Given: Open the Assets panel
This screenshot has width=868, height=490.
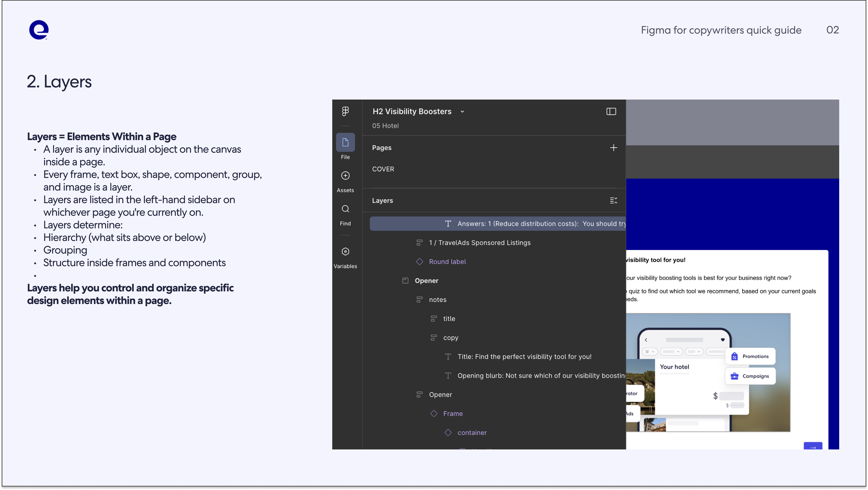Looking at the screenshot, I should click(345, 175).
